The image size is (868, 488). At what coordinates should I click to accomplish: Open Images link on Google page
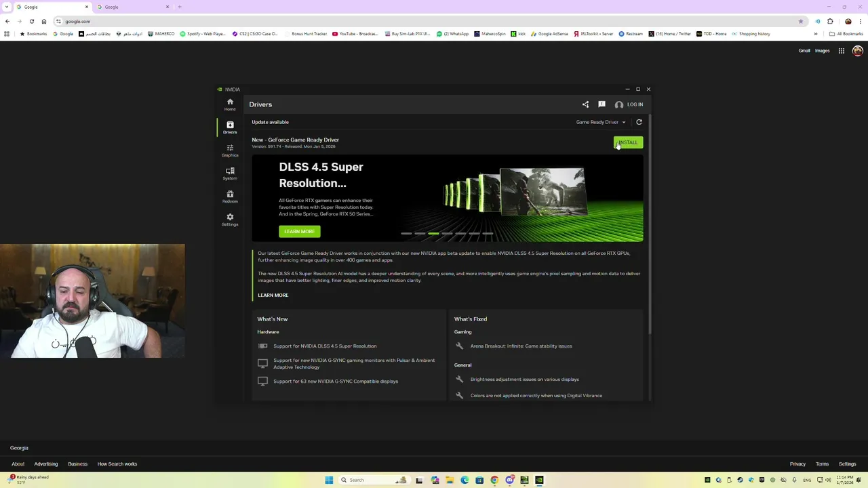point(822,51)
